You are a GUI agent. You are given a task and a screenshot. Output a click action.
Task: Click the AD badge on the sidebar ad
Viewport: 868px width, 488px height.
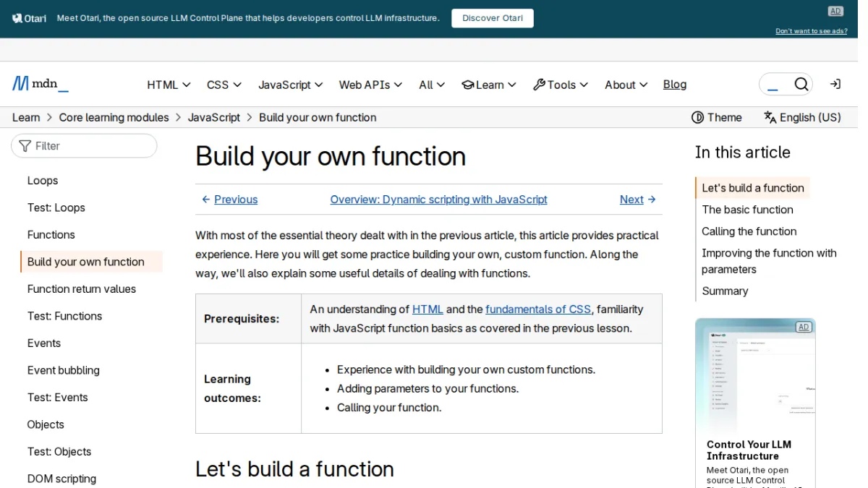coord(804,327)
